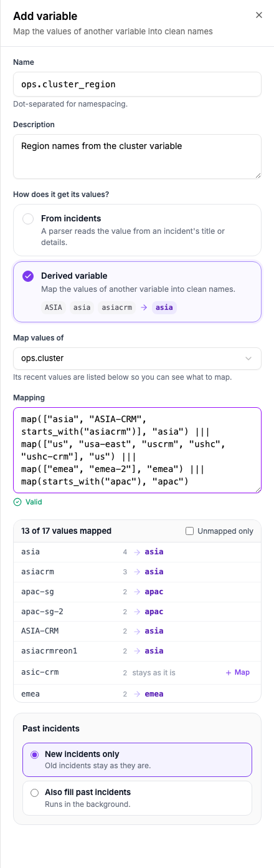Select the Derived variable option

(x=137, y=291)
